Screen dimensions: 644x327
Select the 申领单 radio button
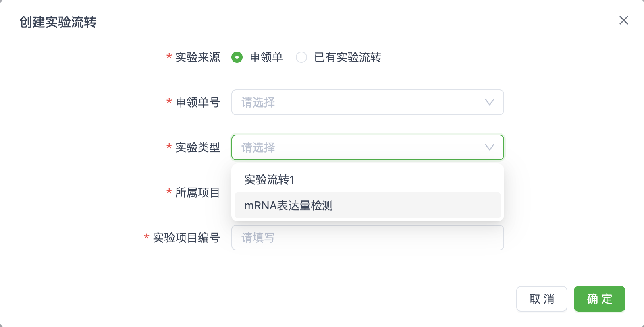pyautogui.click(x=237, y=57)
